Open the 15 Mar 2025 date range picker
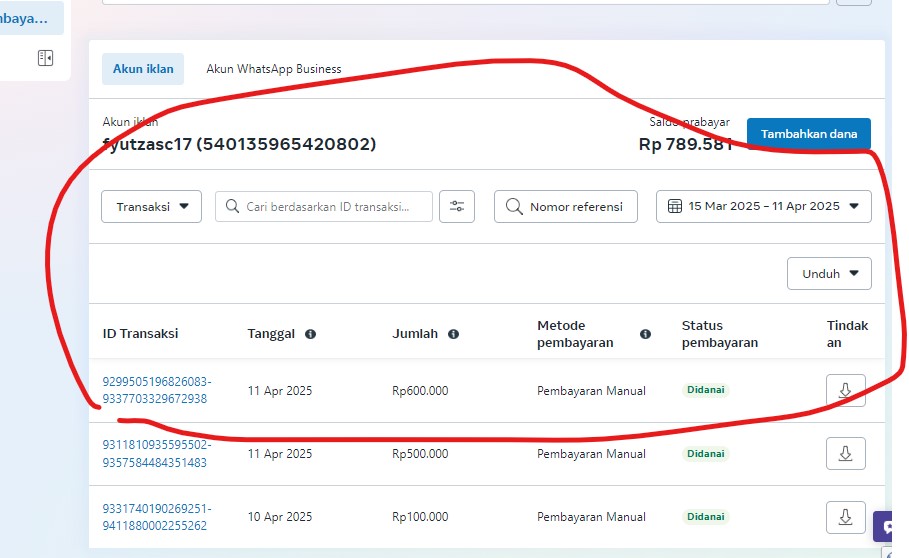909x558 pixels. point(763,206)
